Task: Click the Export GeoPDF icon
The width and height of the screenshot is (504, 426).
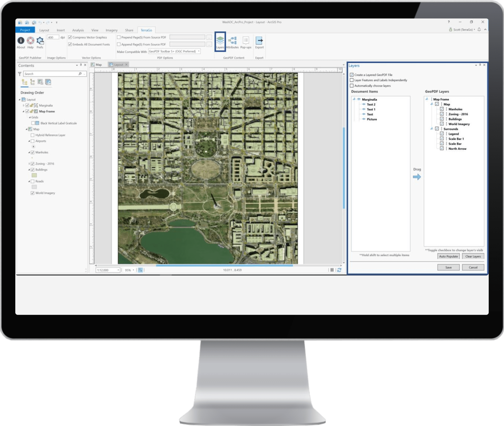Action: click(x=260, y=41)
